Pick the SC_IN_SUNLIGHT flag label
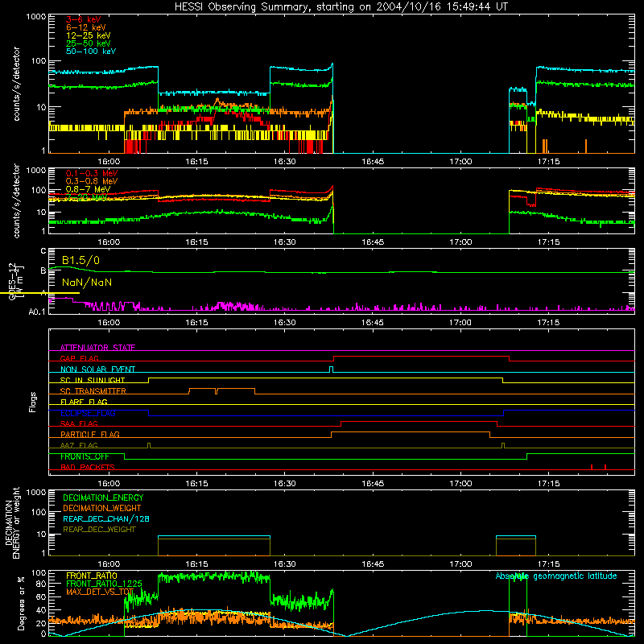This screenshot has height=644, width=644. click(93, 380)
